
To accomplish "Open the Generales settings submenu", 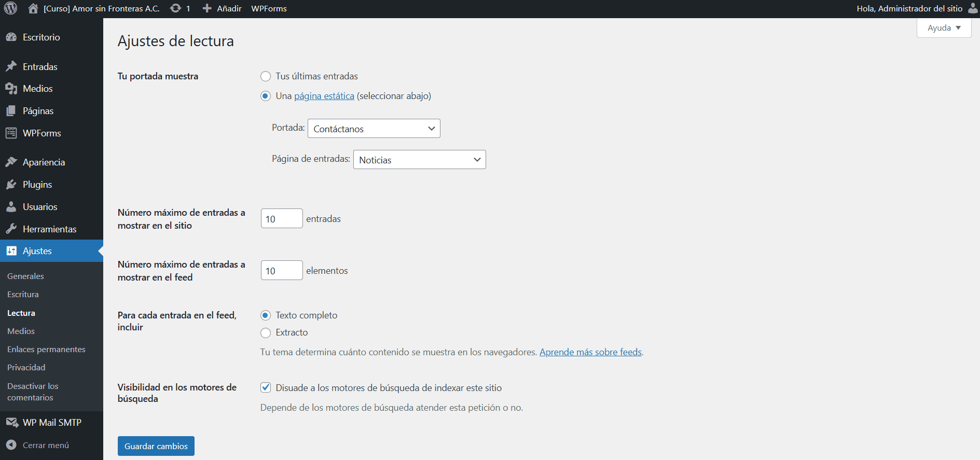I will tap(25, 276).
